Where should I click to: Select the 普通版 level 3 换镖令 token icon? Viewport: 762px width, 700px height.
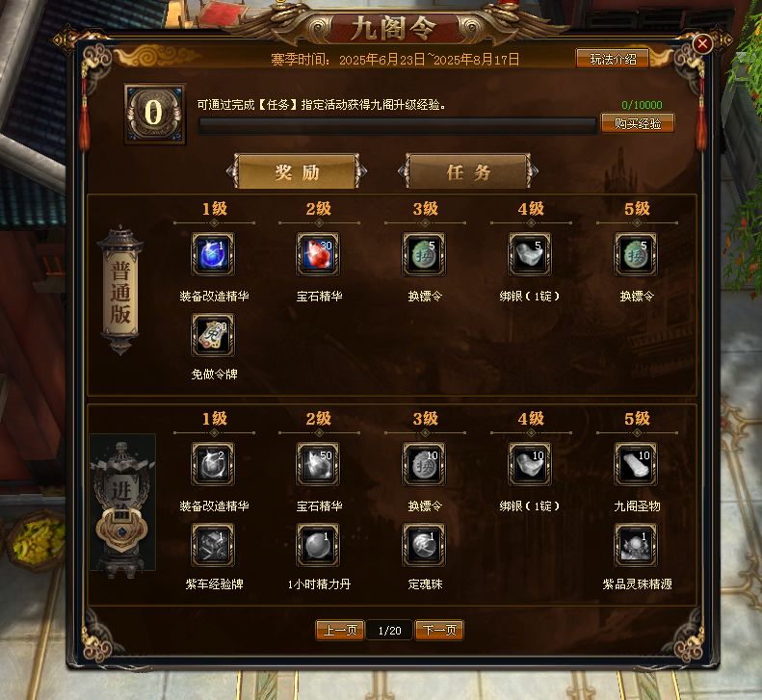tap(424, 254)
